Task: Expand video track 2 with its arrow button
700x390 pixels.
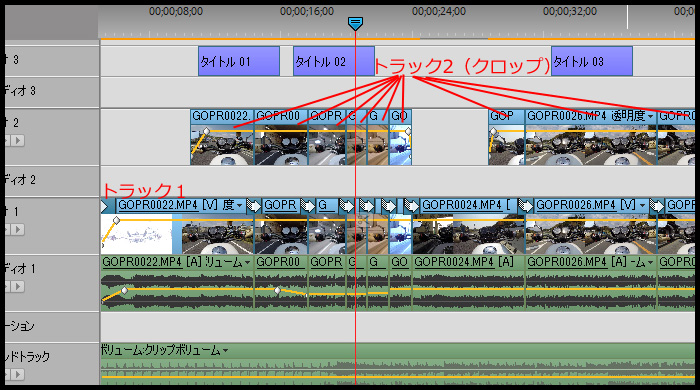Action: (x=18, y=141)
